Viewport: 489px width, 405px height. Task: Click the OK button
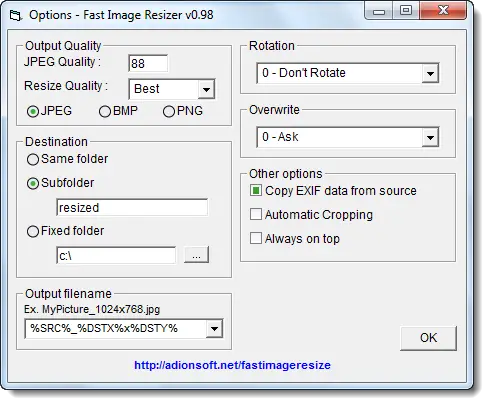tap(428, 338)
